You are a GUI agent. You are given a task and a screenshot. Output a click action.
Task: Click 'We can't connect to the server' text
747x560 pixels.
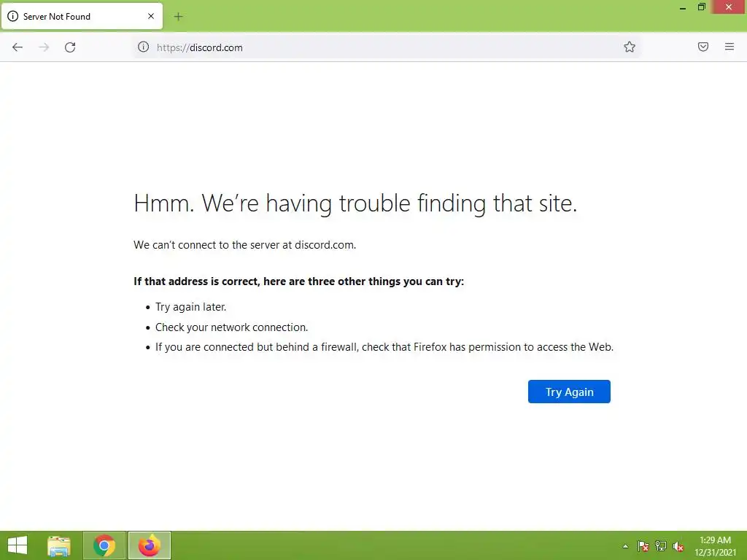[x=245, y=245]
